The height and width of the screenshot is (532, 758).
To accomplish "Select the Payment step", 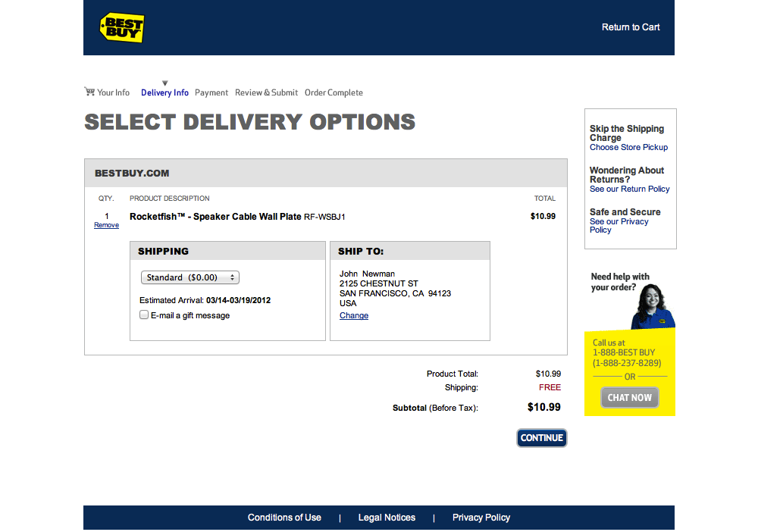I will pos(211,92).
